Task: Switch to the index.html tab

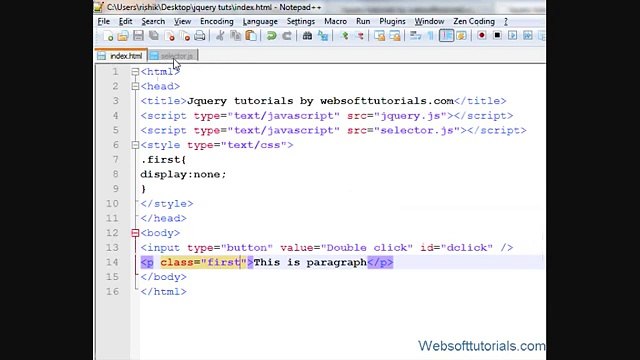Action: (121, 56)
